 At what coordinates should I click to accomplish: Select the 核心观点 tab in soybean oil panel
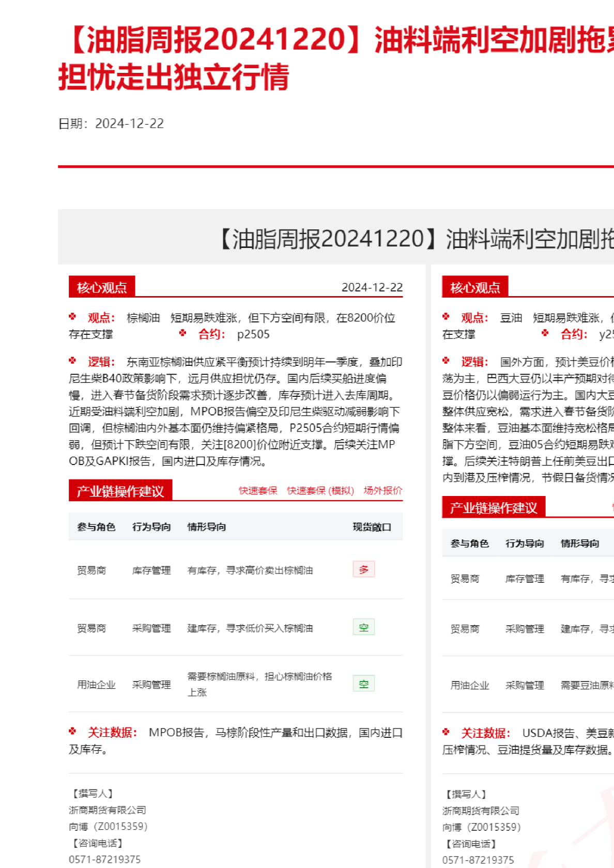pos(475,287)
